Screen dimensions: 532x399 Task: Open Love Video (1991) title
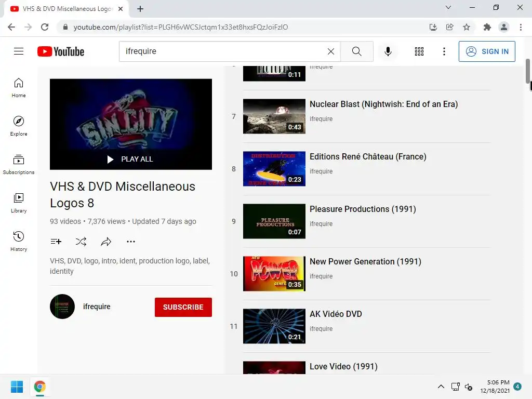(343, 367)
